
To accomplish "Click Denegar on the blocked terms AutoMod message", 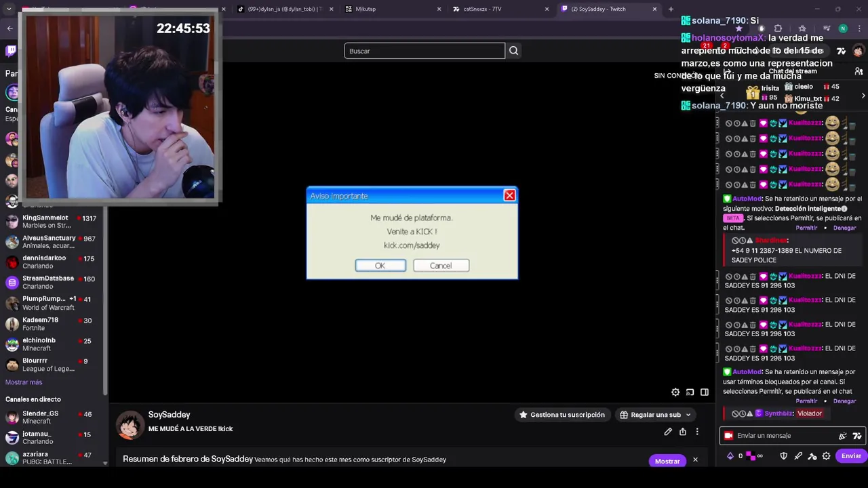I will [844, 401].
